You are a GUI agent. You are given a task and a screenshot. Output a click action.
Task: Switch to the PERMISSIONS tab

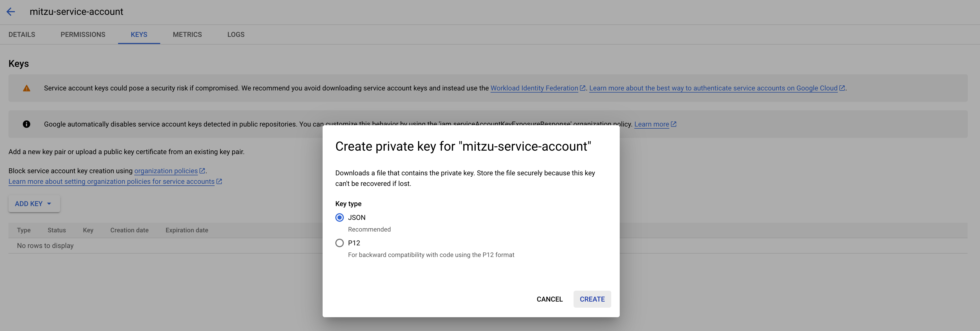[83, 35]
